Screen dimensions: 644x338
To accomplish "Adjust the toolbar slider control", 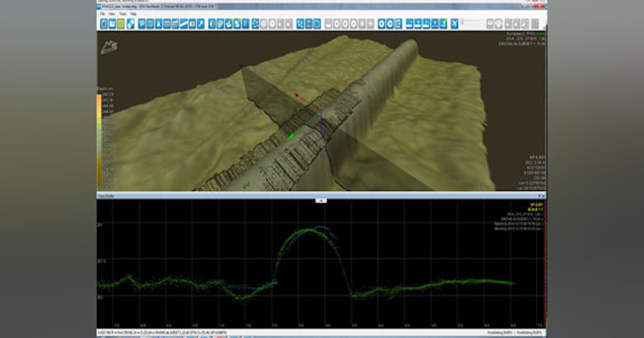I will click(x=472, y=21).
